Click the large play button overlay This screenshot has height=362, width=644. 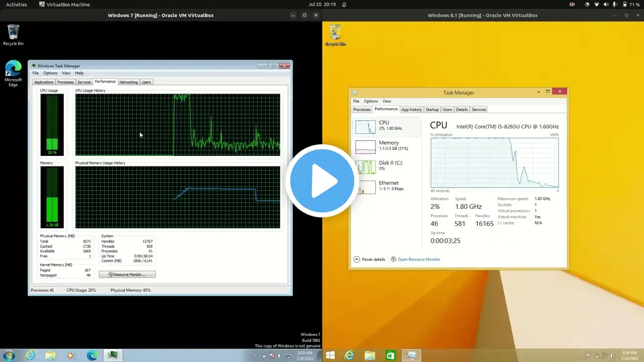pyautogui.click(x=322, y=181)
